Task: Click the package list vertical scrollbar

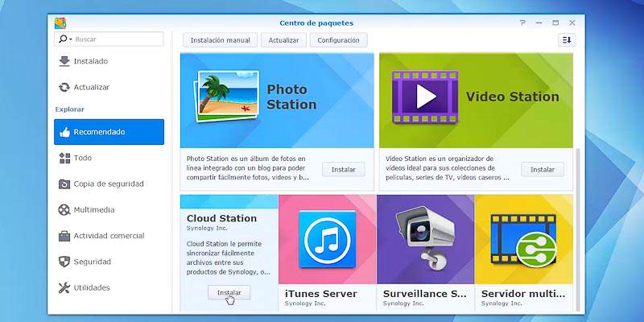Action: coord(579,230)
